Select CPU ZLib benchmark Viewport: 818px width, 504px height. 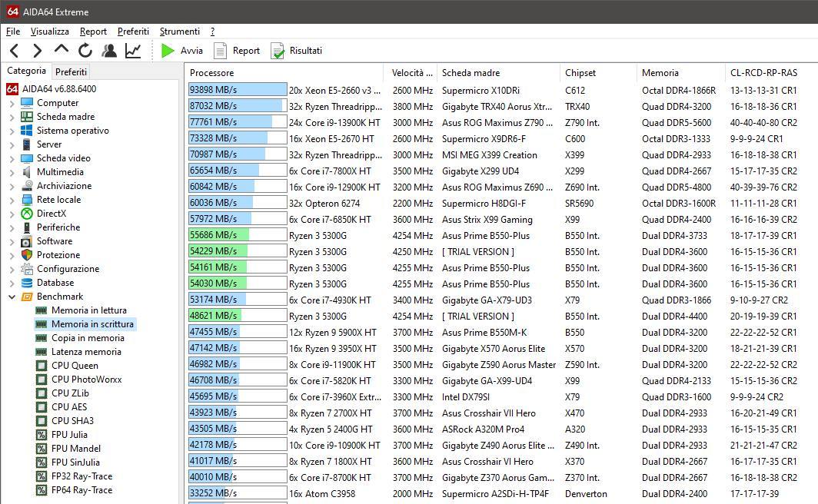point(70,393)
